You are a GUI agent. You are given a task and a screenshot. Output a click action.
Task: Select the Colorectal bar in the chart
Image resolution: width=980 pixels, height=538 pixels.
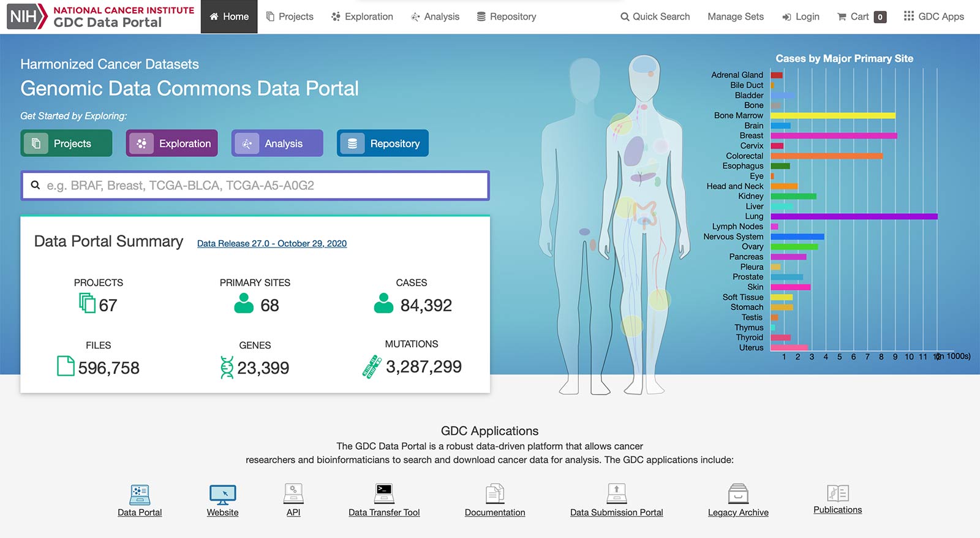[826, 156]
